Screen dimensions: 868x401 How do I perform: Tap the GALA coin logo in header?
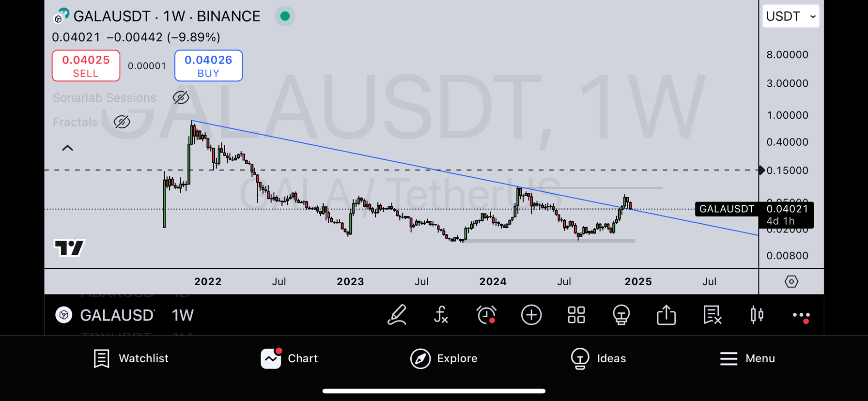coord(61,16)
